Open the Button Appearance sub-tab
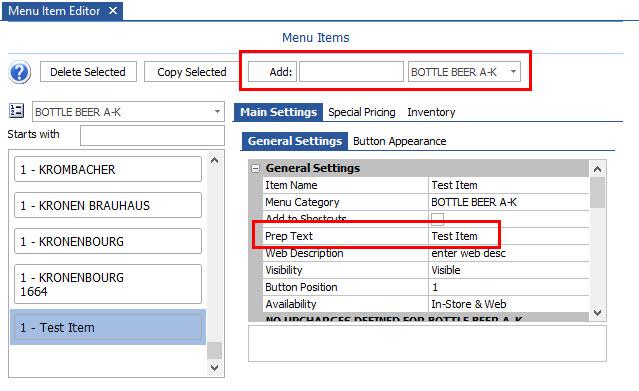The width and height of the screenshot is (639, 391). (x=399, y=141)
